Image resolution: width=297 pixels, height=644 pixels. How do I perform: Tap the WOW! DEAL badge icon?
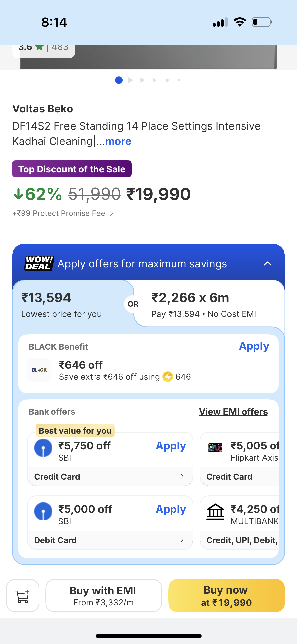point(39,263)
